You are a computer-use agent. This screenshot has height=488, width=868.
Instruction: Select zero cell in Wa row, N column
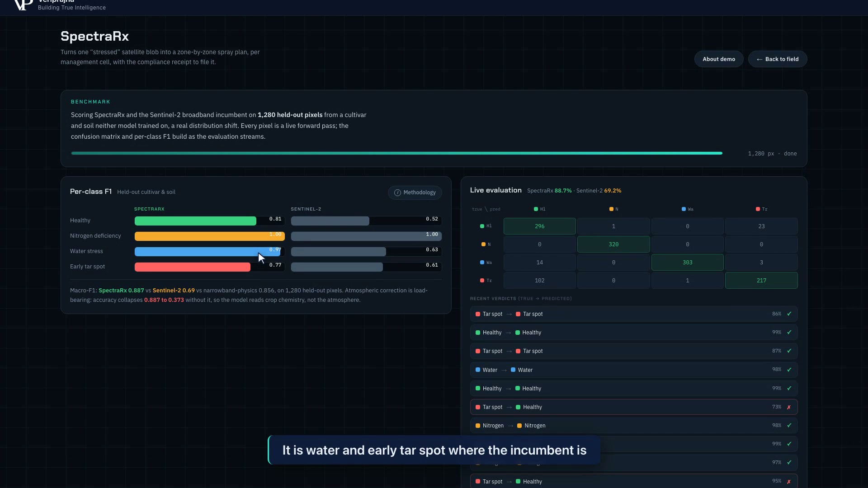613,263
